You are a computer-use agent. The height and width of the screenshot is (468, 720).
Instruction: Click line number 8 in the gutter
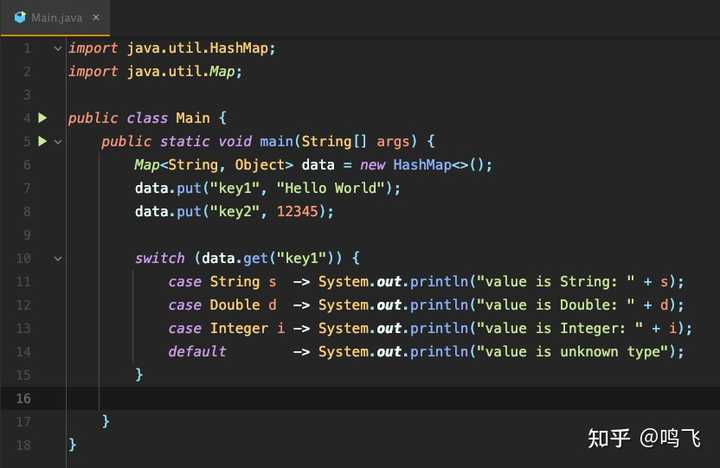(27, 211)
